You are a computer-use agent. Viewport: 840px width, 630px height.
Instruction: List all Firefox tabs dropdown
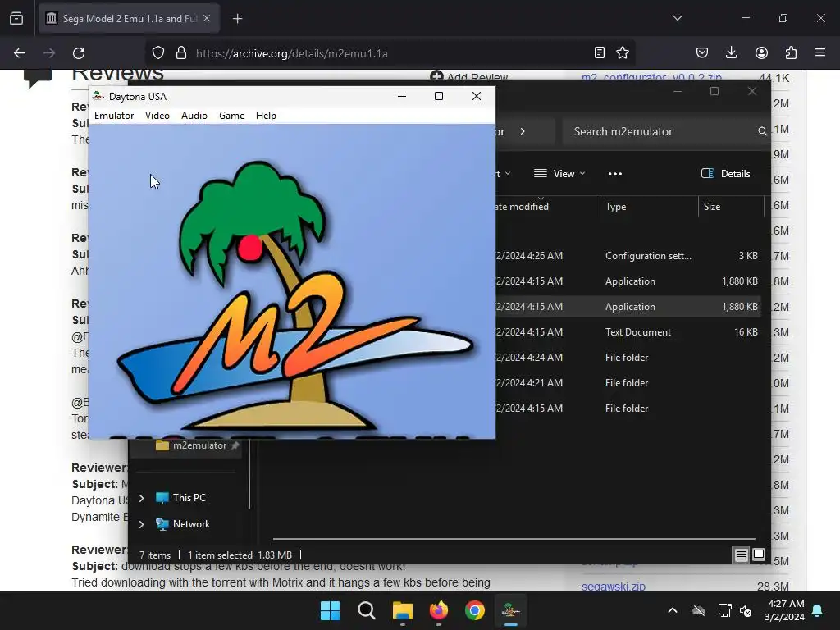coord(678,18)
